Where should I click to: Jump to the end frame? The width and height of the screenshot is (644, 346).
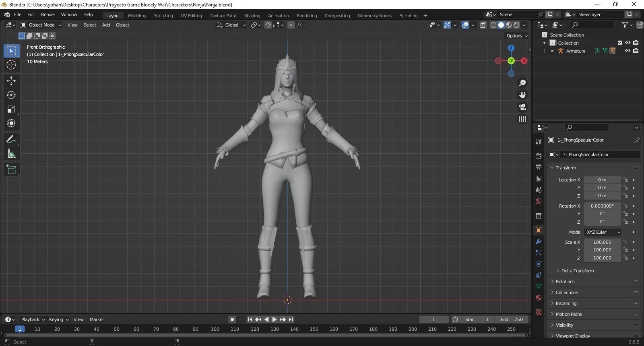[x=291, y=319]
